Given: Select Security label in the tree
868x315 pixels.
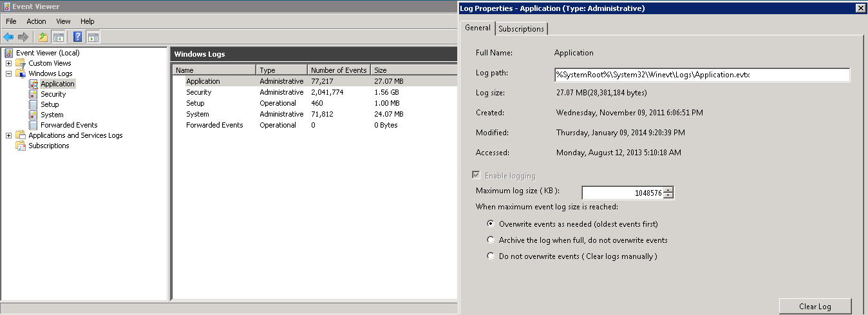Looking at the screenshot, I should [x=53, y=94].
